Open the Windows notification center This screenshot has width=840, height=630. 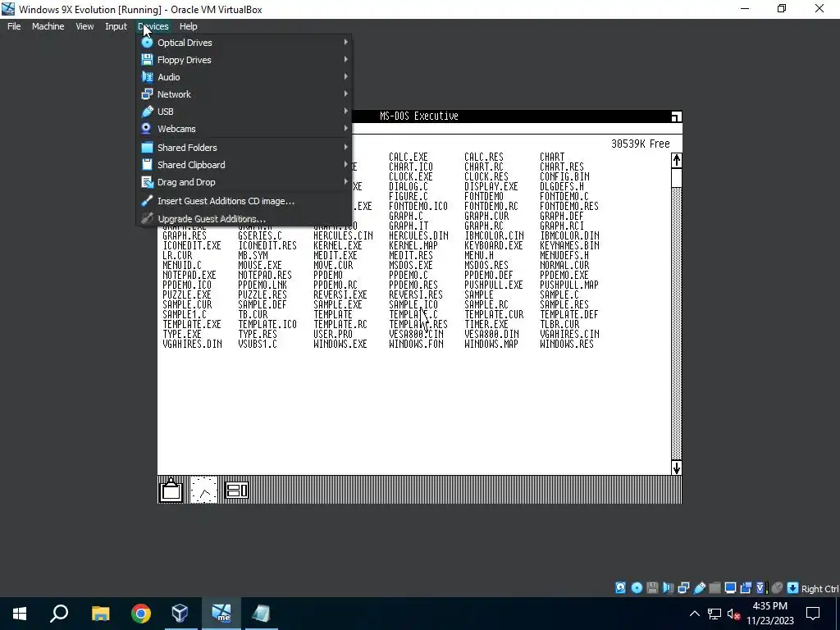(x=813, y=614)
